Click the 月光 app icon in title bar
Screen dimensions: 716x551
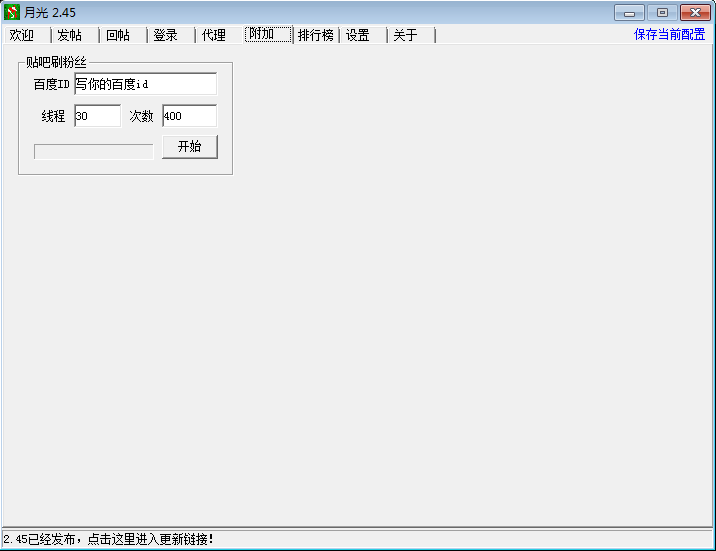pos(13,13)
